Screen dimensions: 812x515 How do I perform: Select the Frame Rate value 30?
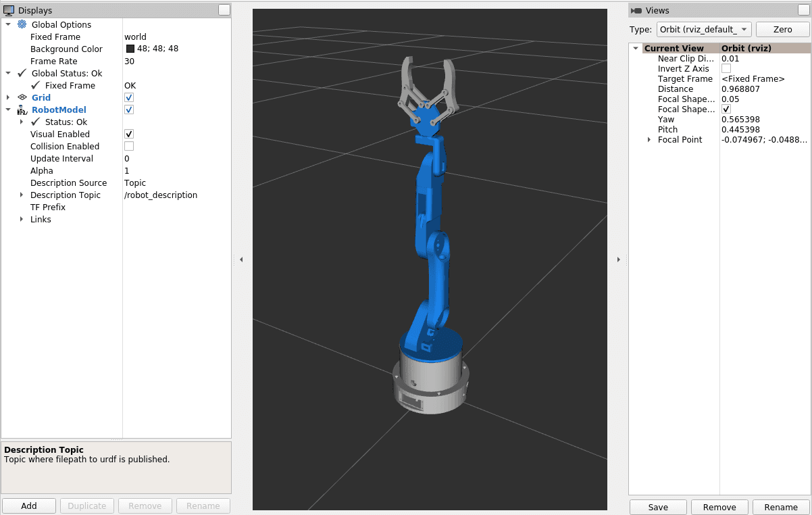pyautogui.click(x=129, y=61)
